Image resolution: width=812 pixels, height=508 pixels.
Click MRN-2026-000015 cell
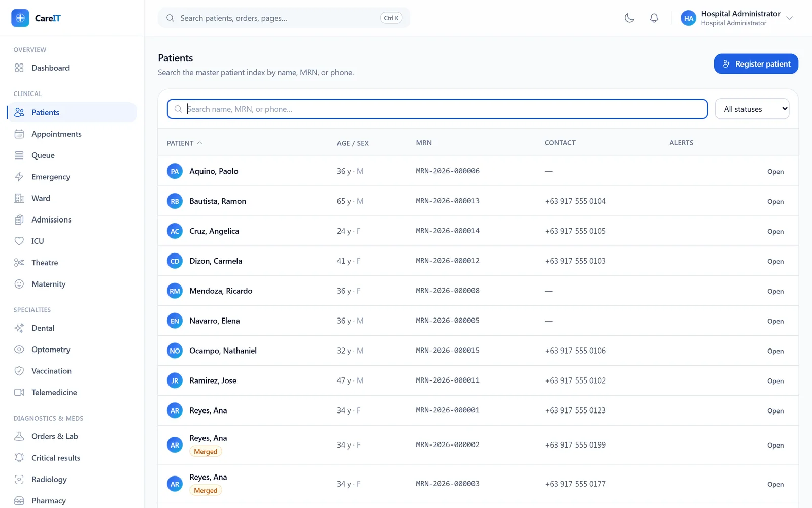[448, 351]
